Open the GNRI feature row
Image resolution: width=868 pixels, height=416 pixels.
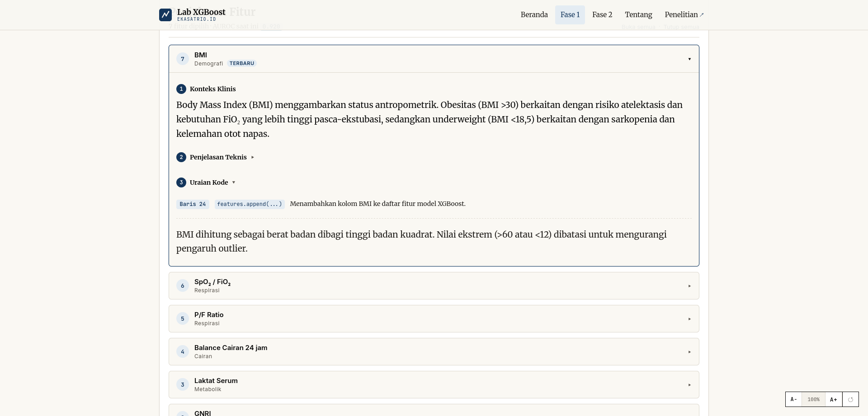point(434,410)
